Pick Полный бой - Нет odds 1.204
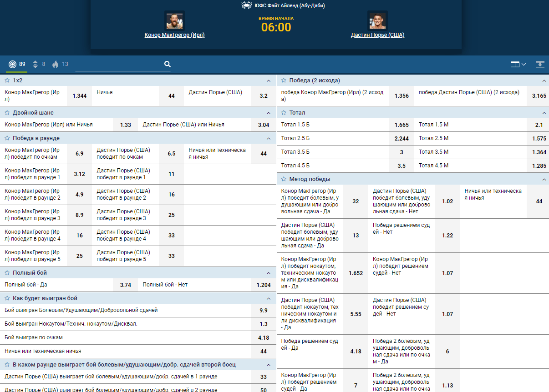This screenshot has height=392, width=549. pos(264,285)
